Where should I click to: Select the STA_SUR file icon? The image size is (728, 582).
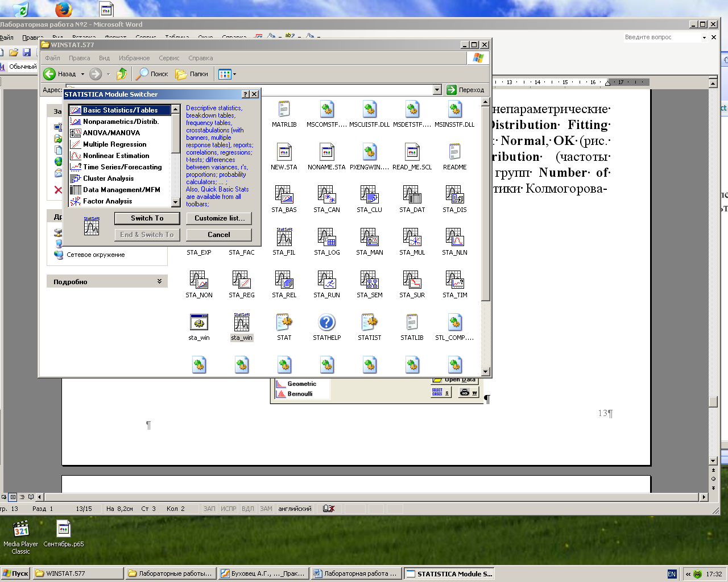412,280
